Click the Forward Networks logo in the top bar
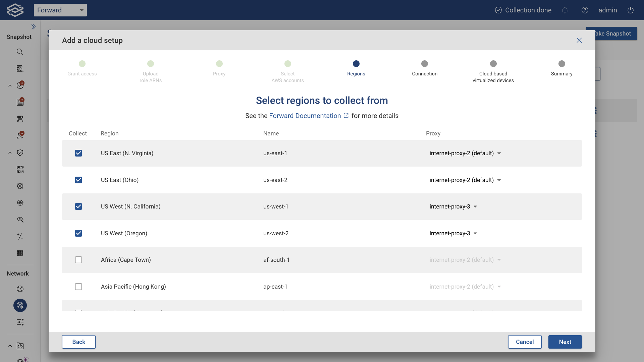The width and height of the screenshot is (644, 362). (x=15, y=10)
